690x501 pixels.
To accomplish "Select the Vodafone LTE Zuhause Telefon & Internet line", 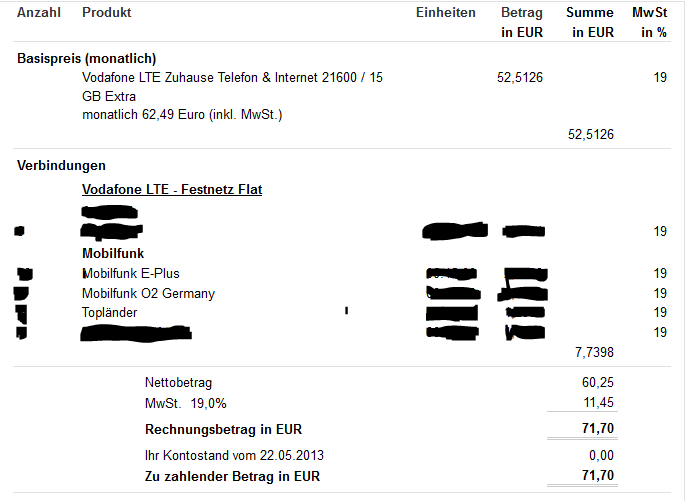I will click(232, 78).
